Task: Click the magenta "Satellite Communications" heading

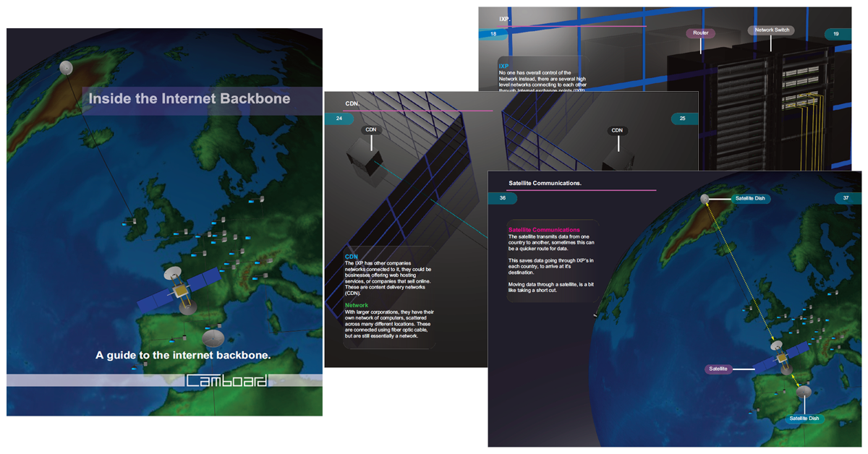Action: click(544, 230)
